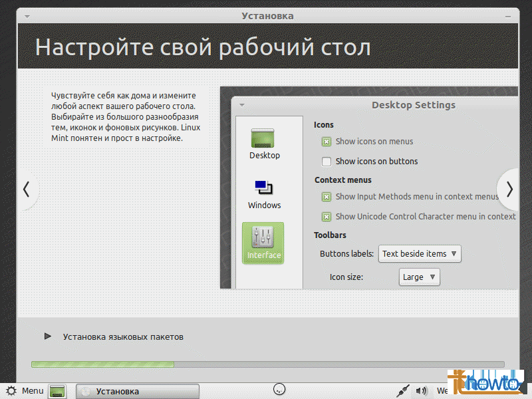
Task: Click the Установка taskbar button
Action: pos(138,391)
